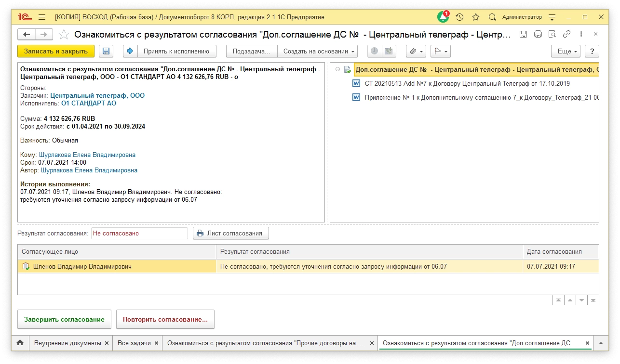Jump to first row with table arrow
Image resolution: width=620 pixels, height=364 pixels.
point(558,300)
